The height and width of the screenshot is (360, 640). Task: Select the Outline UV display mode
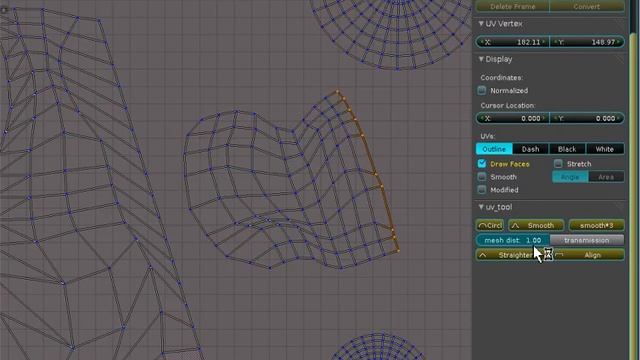click(x=494, y=149)
